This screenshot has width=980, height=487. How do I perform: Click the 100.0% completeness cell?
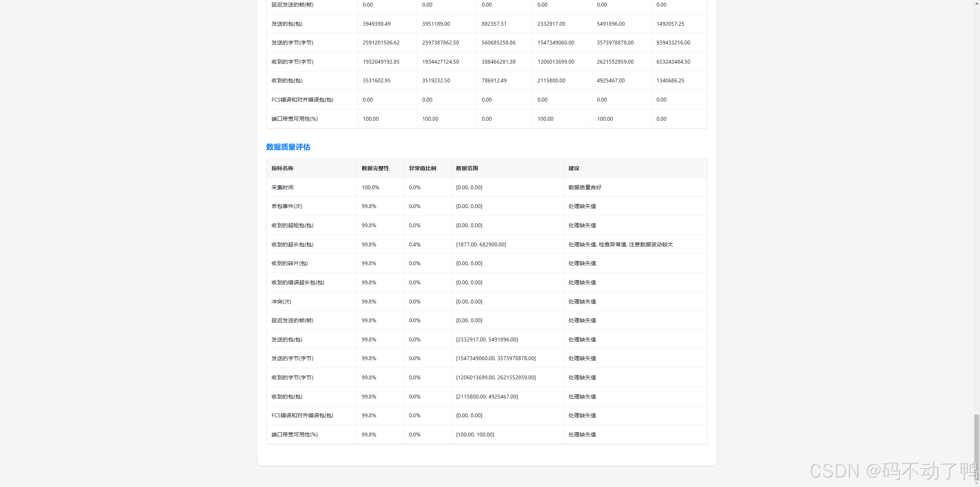click(370, 187)
